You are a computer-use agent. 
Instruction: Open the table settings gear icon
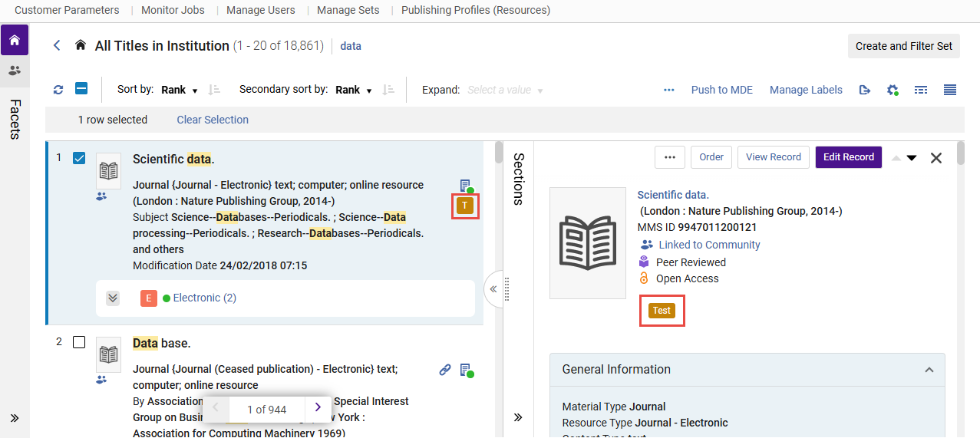pyautogui.click(x=893, y=90)
